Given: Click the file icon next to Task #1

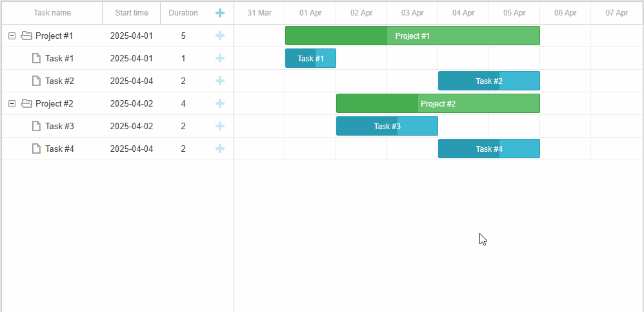Looking at the screenshot, I should [36, 58].
